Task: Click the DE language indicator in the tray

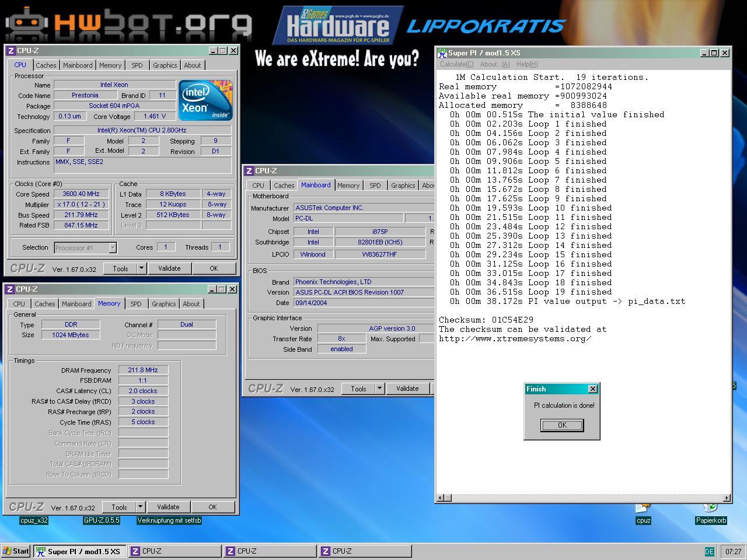Action: click(x=709, y=551)
